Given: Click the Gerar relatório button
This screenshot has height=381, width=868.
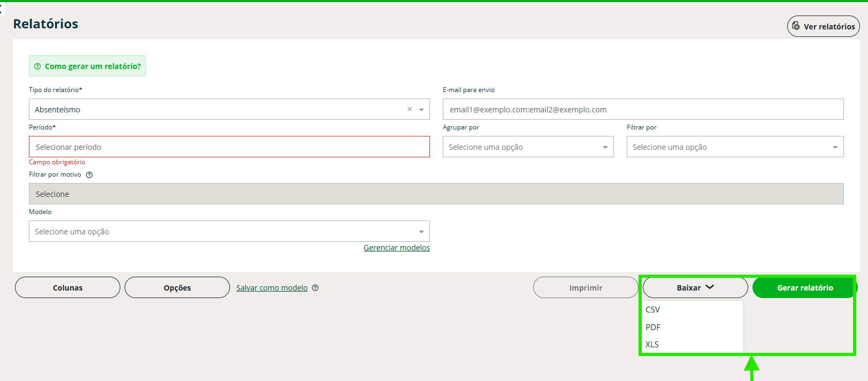Looking at the screenshot, I should (x=805, y=287).
